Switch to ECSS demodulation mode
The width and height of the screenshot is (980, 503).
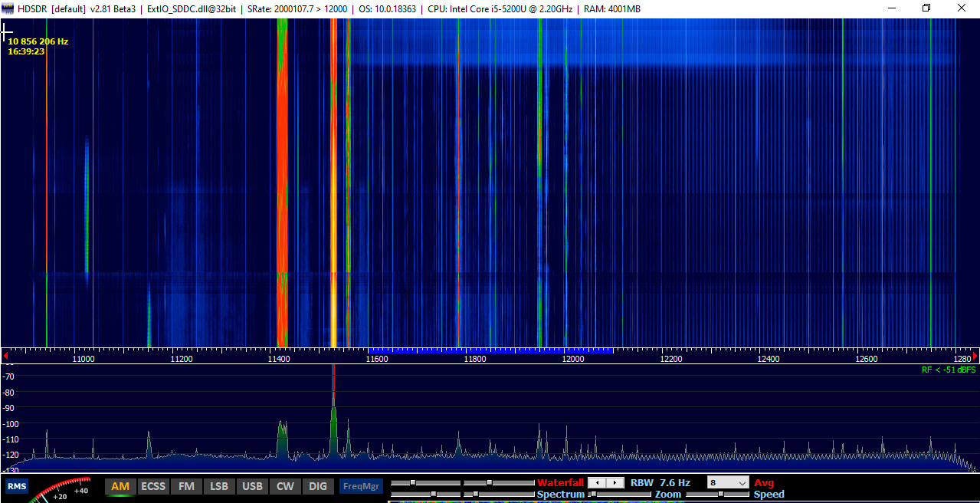tap(153, 486)
